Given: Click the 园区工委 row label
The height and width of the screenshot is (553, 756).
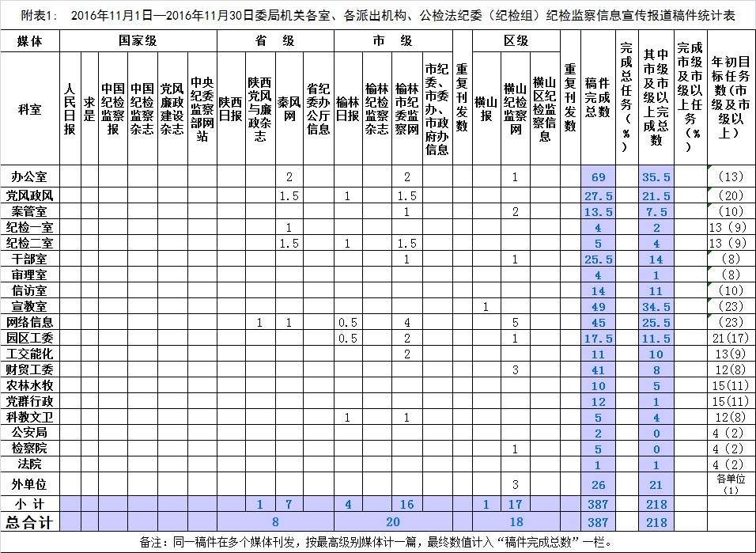Looking at the screenshot, I should [x=30, y=338].
